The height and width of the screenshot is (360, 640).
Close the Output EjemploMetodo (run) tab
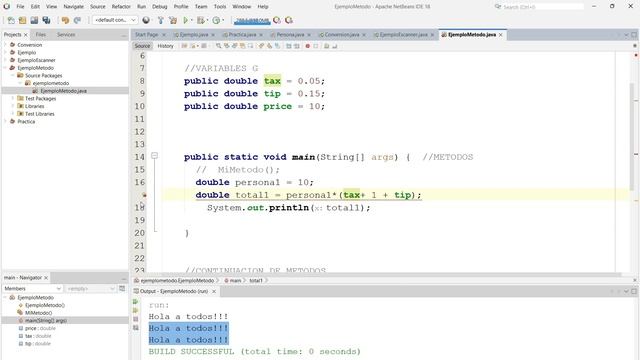coord(213,291)
